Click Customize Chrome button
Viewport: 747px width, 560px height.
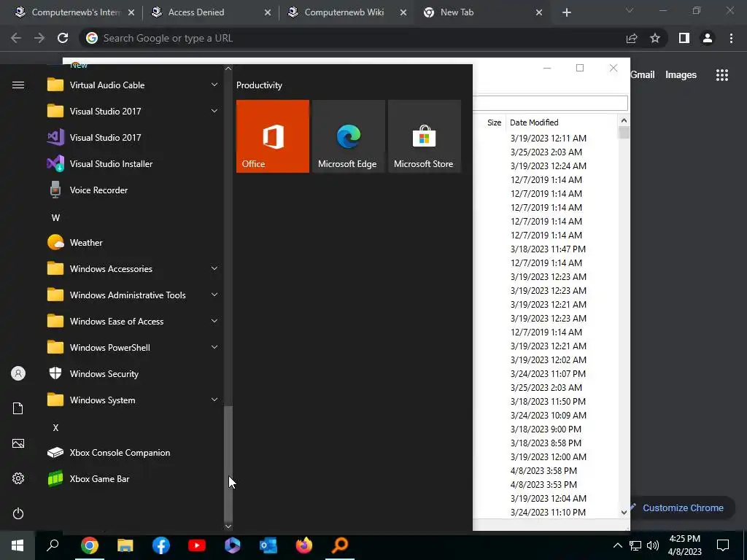pos(682,508)
